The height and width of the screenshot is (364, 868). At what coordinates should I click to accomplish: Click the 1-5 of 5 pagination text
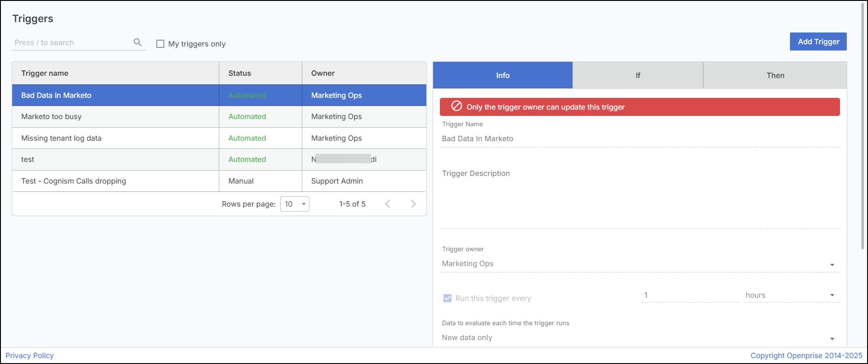coord(352,204)
